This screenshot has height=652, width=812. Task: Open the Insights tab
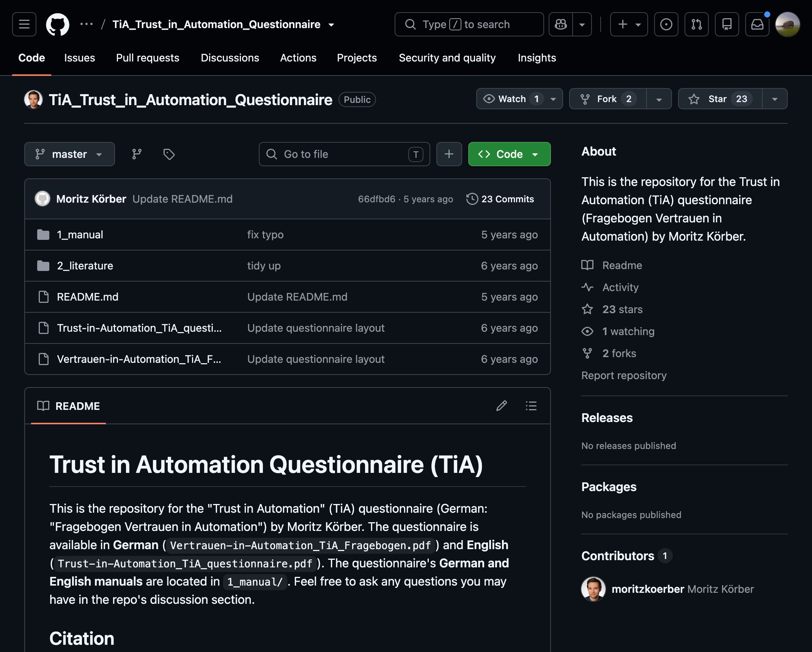click(x=537, y=58)
